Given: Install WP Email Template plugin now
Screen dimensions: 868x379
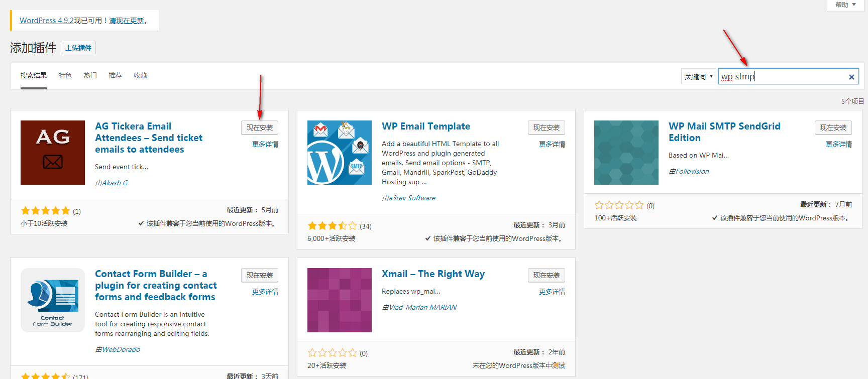Looking at the screenshot, I should pyautogui.click(x=547, y=128).
